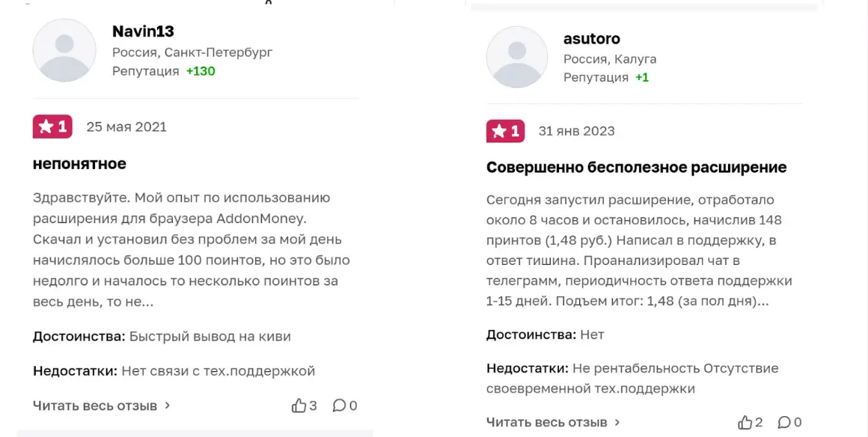Expand asutoro's review using the «›» chevron
Image resolution: width=868 pixels, height=437 pixels.
pyautogui.click(x=617, y=421)
